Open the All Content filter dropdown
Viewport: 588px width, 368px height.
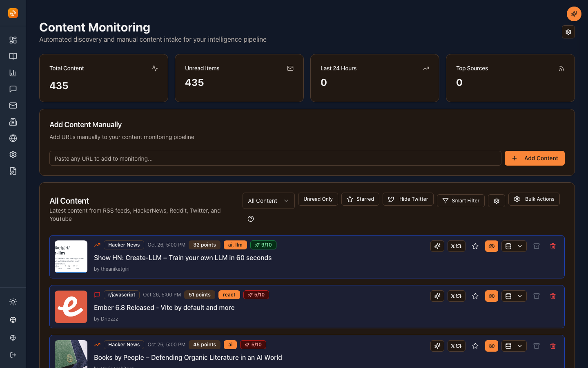268,200
